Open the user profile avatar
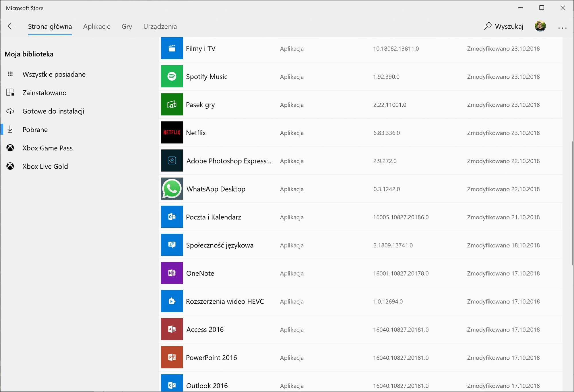This screenshot has width=574, height=392. coord(540,26)
